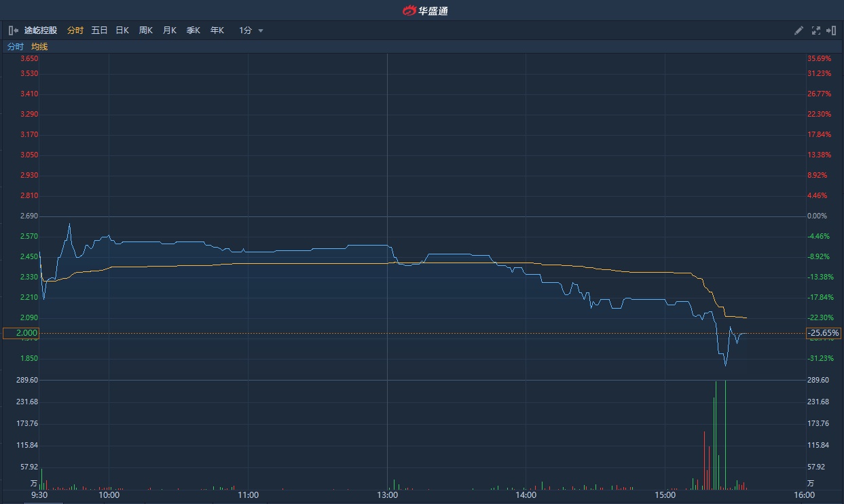
Task: Open the 月K monthly candlestick tab
Action: [169, 31]
